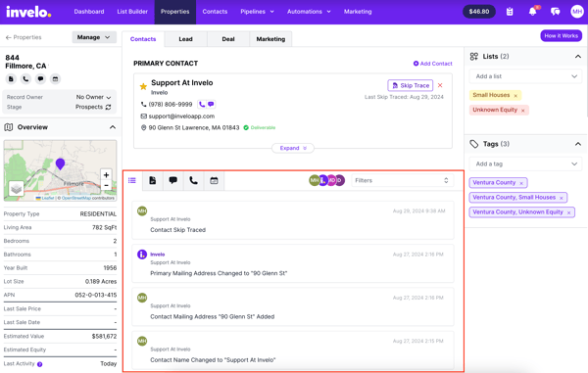Click the phone icon under Fillmore, CA

[25, 79]
